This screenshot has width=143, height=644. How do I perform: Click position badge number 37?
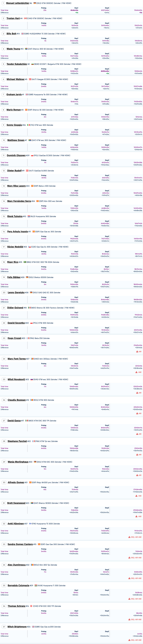[4, 626]
